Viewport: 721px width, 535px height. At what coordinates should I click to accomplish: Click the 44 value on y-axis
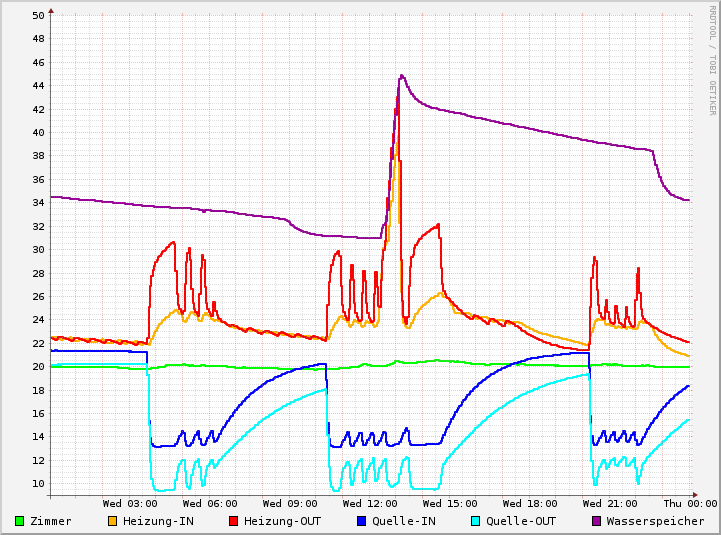click(x=38, y=86)
